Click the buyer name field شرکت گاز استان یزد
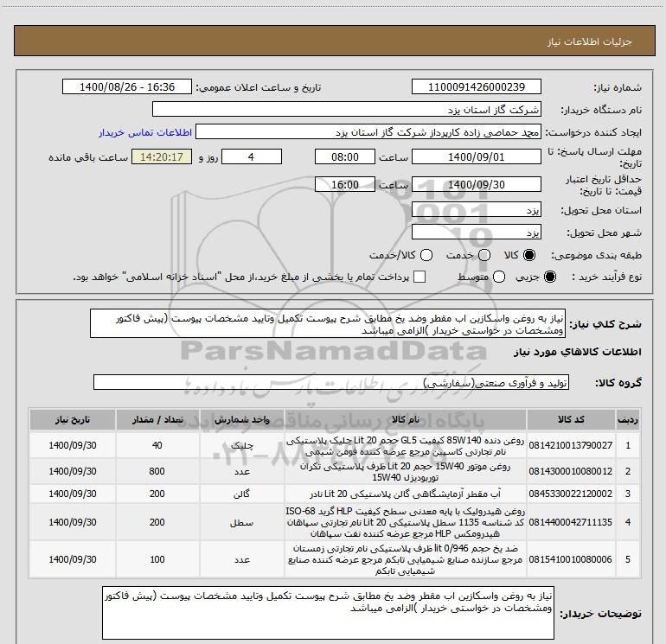Viewport: 666px width, 644px height. (347, 109)
